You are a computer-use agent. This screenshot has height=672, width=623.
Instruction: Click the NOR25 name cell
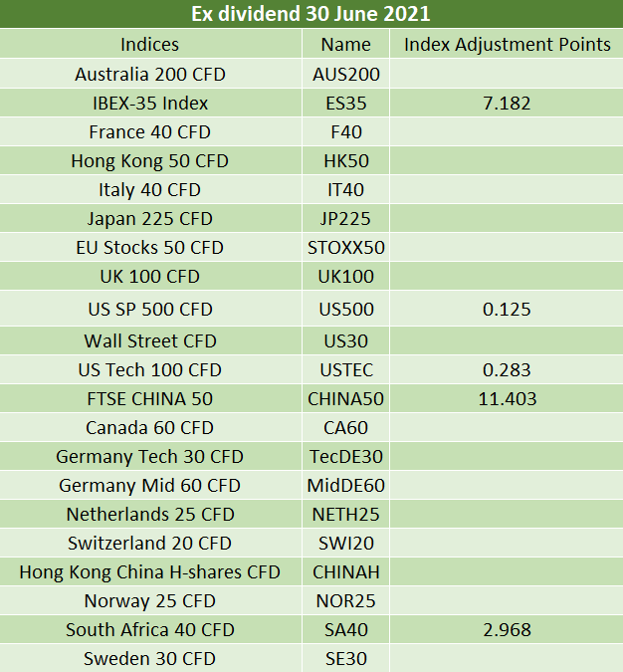pyautogui.click(x=345, y=601)
